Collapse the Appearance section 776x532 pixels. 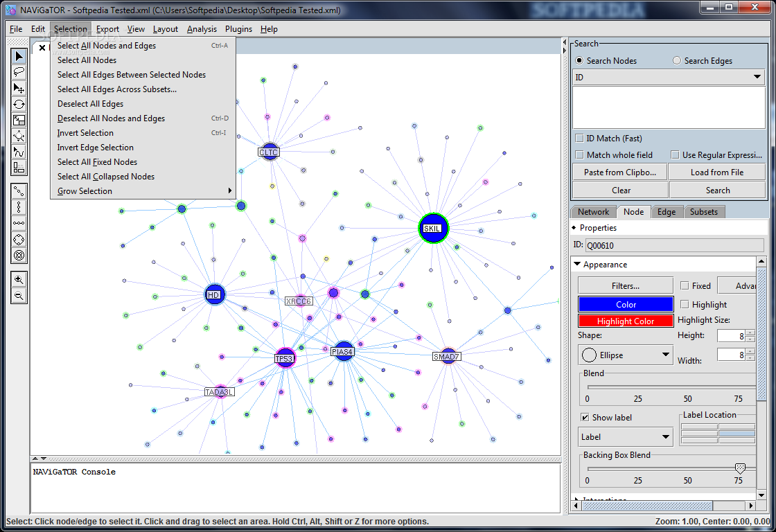point(577,264)
